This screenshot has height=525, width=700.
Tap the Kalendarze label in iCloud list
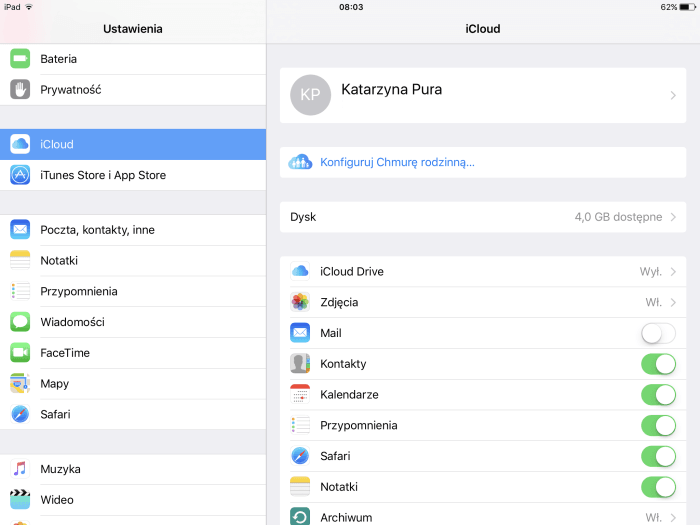click(349, 395)
